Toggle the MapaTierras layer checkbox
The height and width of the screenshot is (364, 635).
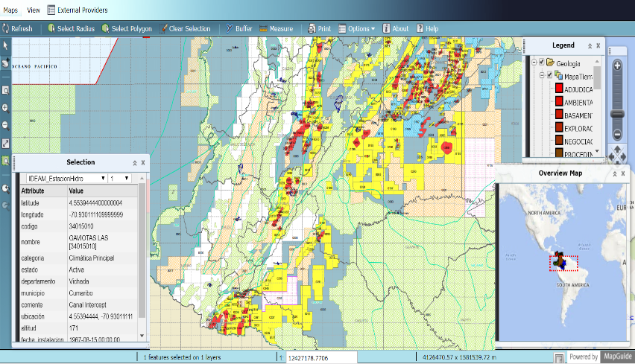[x=550, y=76]
